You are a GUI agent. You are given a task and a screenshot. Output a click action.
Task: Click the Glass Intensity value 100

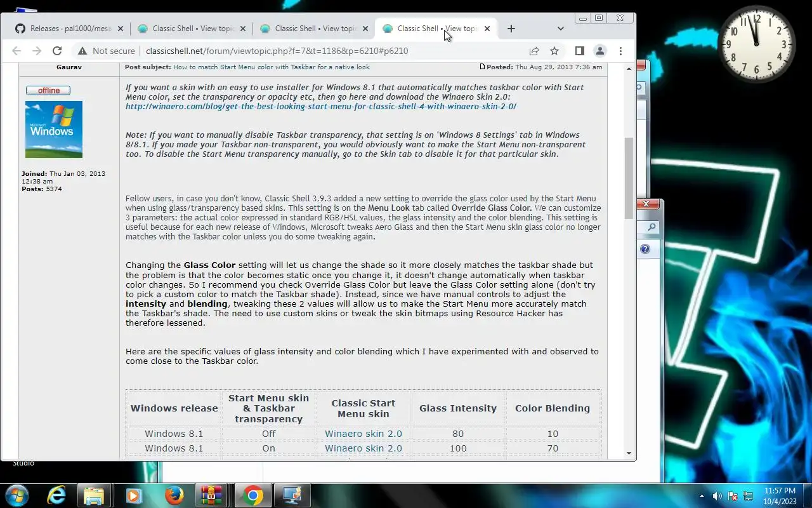coord(458,448)
